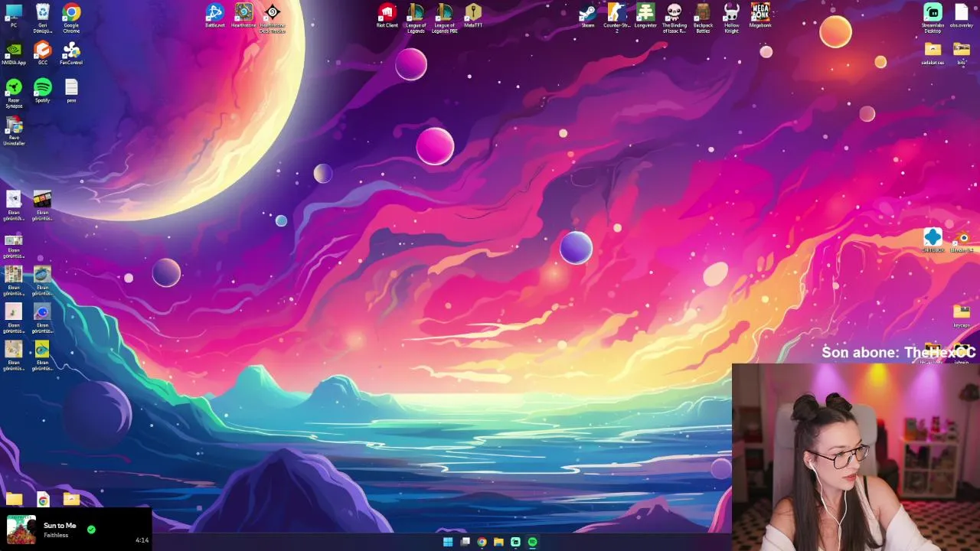Select the obs.overlay file
The height and width of the screenshot is (551, 980).
(x=962, y=15)
